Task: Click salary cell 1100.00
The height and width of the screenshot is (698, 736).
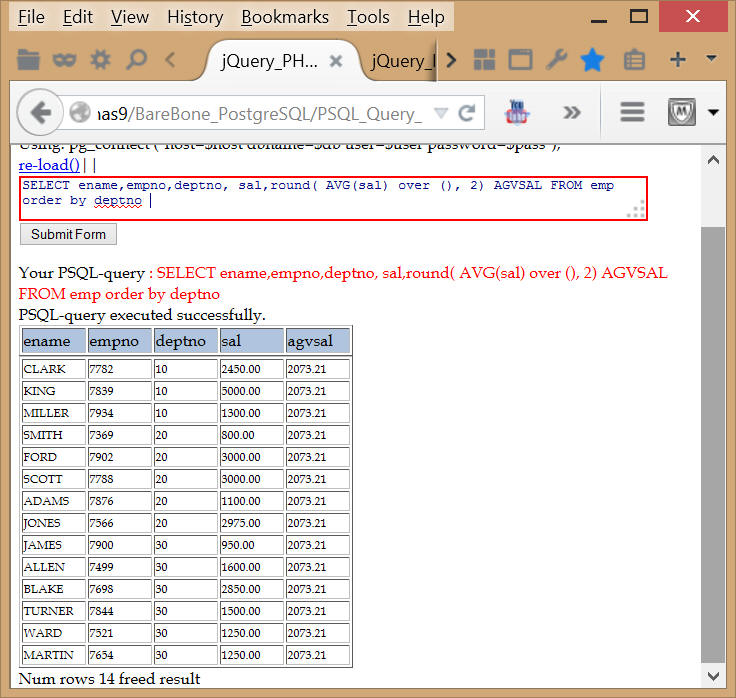Action: 252,501
